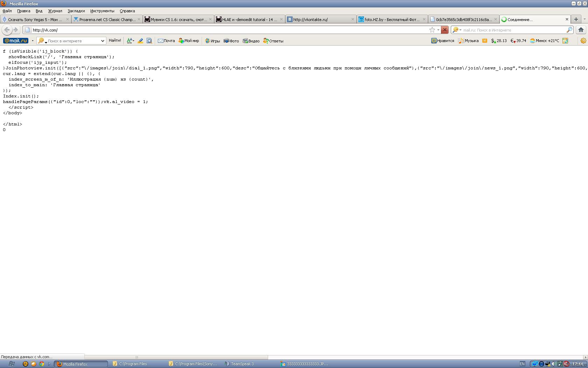The width and height of the screenshot is (588, 368).
Task: List all tabs dropdown arrow
Action: click(584, 19)
